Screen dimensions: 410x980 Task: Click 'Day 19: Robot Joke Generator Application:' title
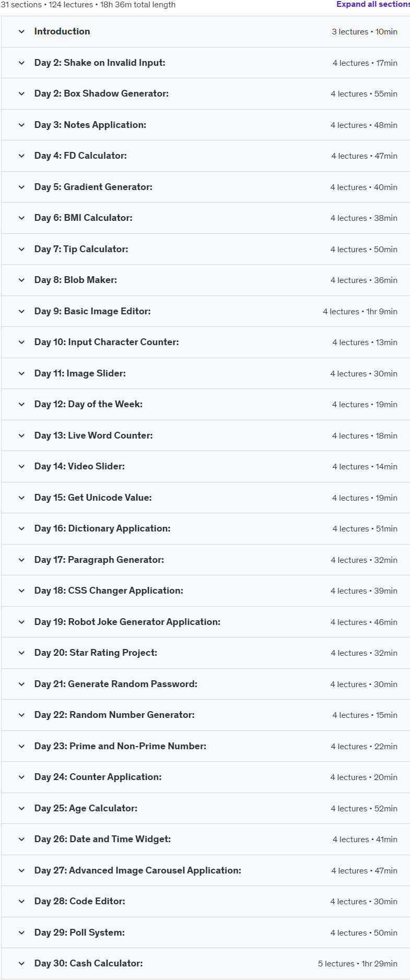127,622
